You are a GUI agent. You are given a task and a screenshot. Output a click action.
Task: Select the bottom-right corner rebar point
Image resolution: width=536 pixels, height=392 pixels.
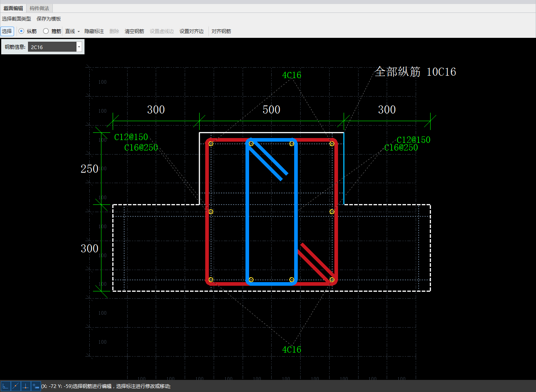pos(332,280)
